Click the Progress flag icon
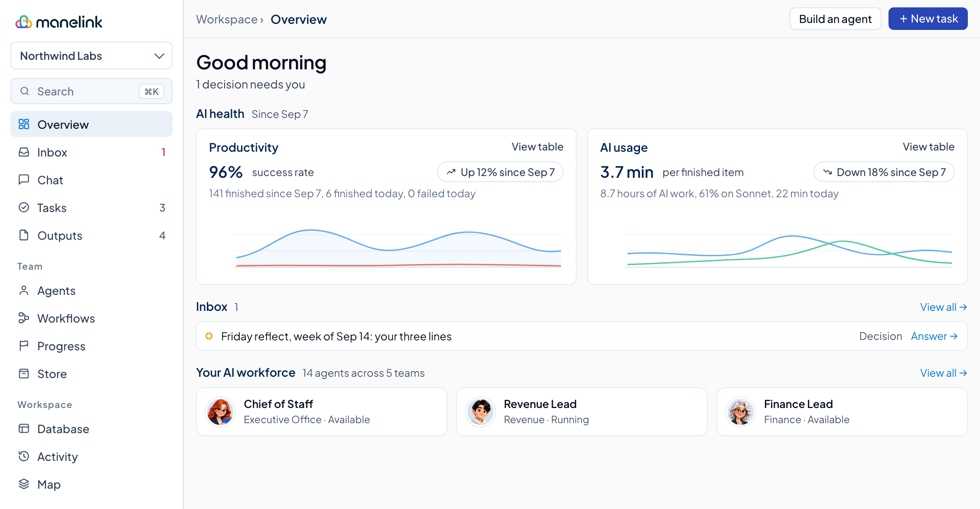The image size is (980, 509). tap(24, 346)
